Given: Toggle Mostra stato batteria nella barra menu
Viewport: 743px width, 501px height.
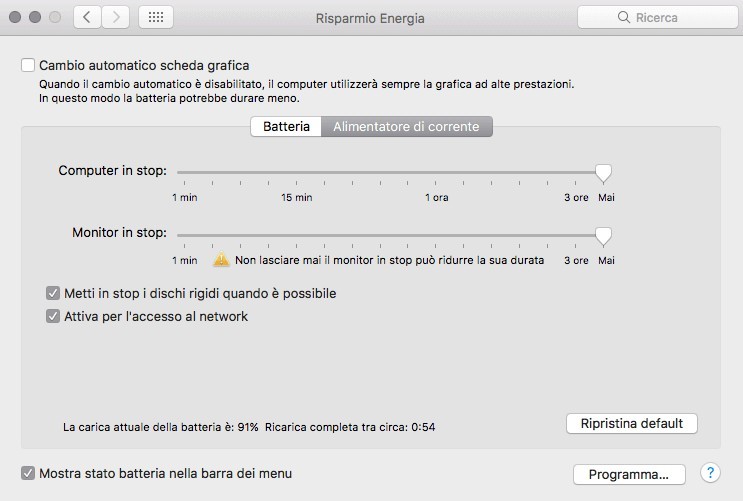Looking at the screenshot, I should tap(28, 473).
